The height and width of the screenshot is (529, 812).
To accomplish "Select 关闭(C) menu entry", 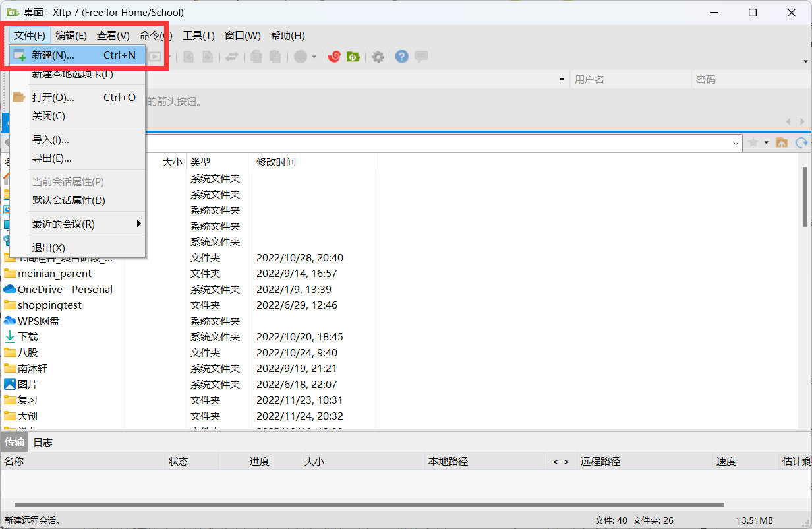I will (77, 116).
